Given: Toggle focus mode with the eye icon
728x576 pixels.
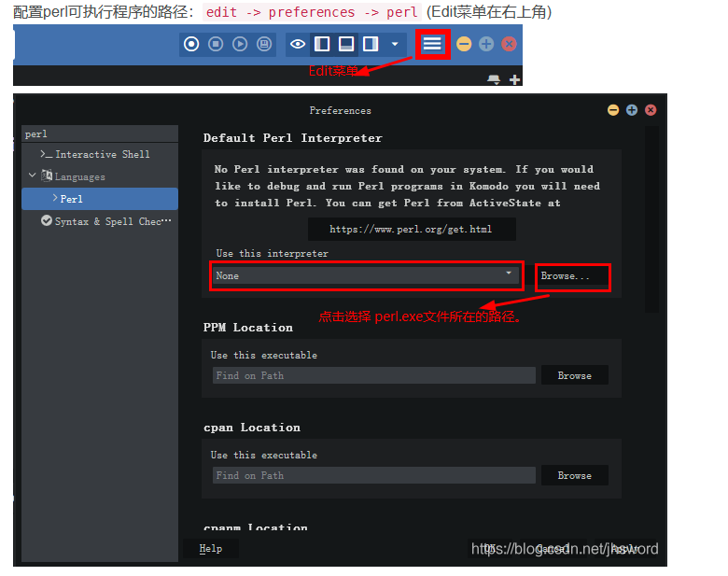Looking at the screenshot, I should coord(298,44).
